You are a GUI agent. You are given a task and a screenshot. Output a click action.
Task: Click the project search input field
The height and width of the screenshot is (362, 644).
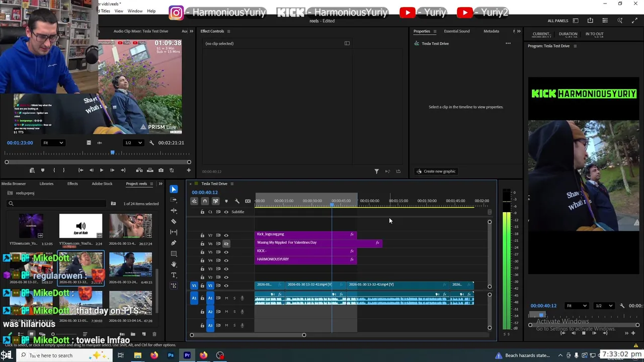pyautogui.click(x=56, y=204)
